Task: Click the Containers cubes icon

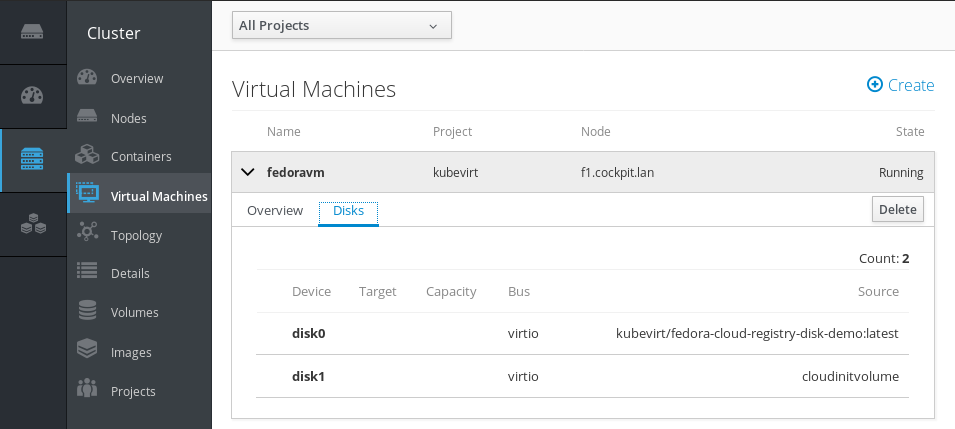Action: (87, 156)
